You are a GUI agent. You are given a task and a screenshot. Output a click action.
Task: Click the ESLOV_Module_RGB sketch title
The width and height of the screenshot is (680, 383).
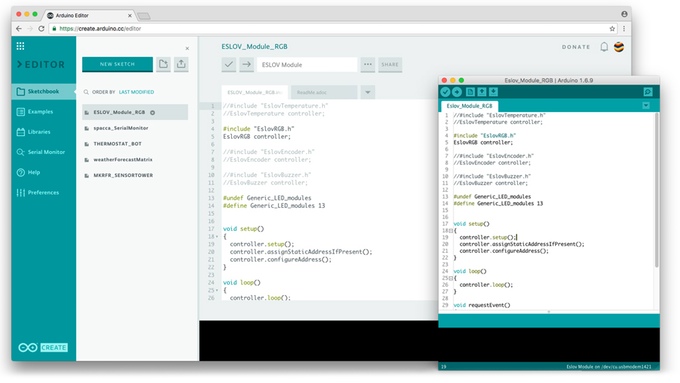254,46
